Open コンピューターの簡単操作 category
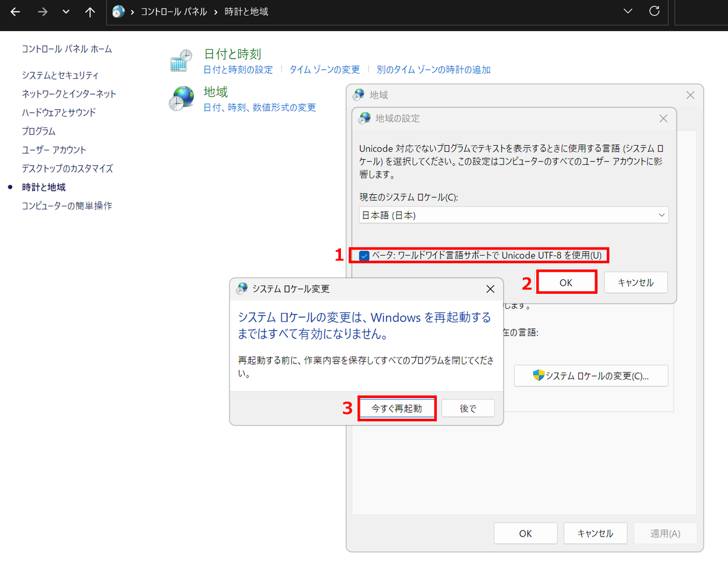 pos(67,206)
